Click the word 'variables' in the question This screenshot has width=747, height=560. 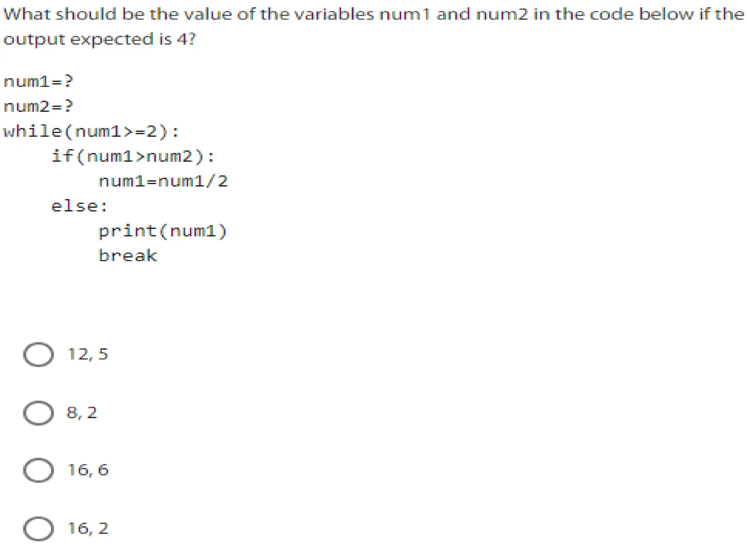click(334, 15)
